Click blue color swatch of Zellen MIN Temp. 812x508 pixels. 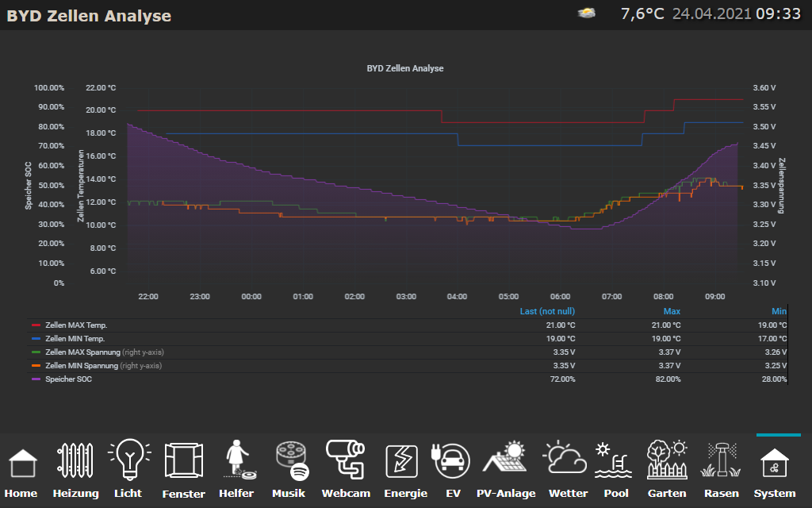[x=36, y=338]
